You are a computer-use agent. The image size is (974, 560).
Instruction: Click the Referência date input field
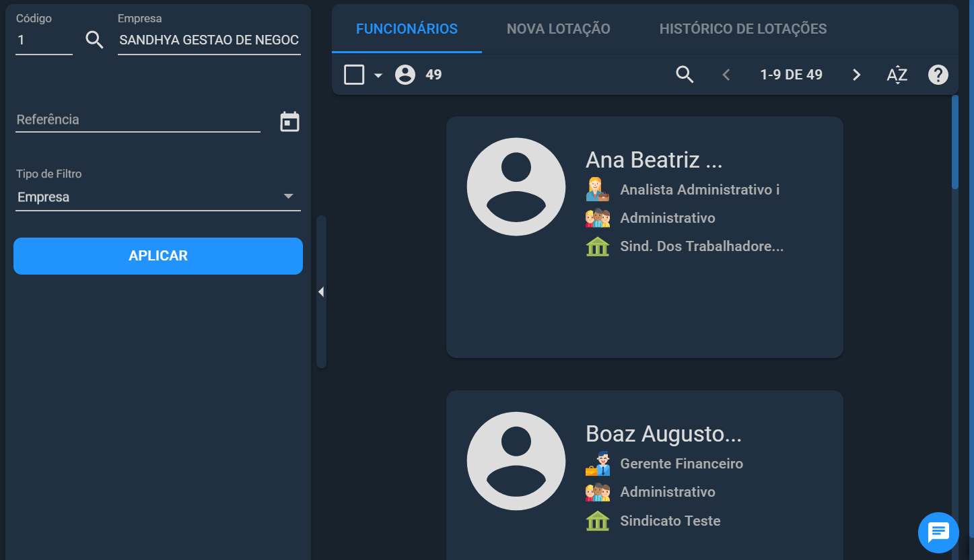click(138, 120)
